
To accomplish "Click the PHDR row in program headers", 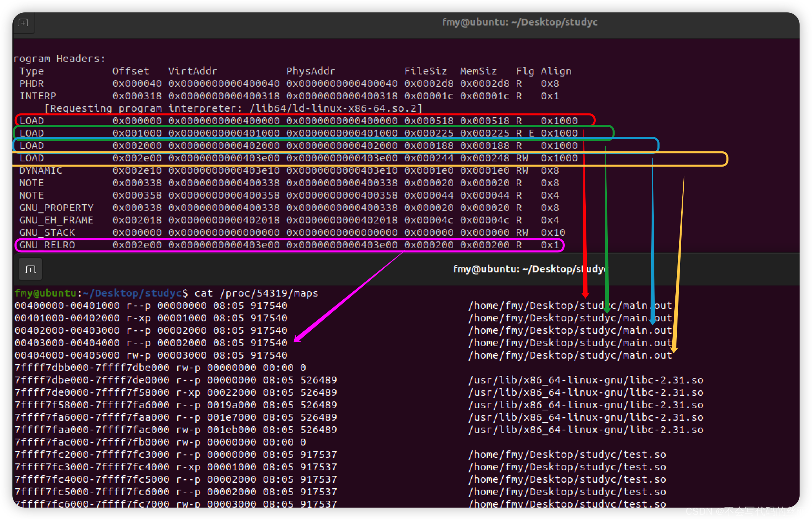I will point(289,84).
